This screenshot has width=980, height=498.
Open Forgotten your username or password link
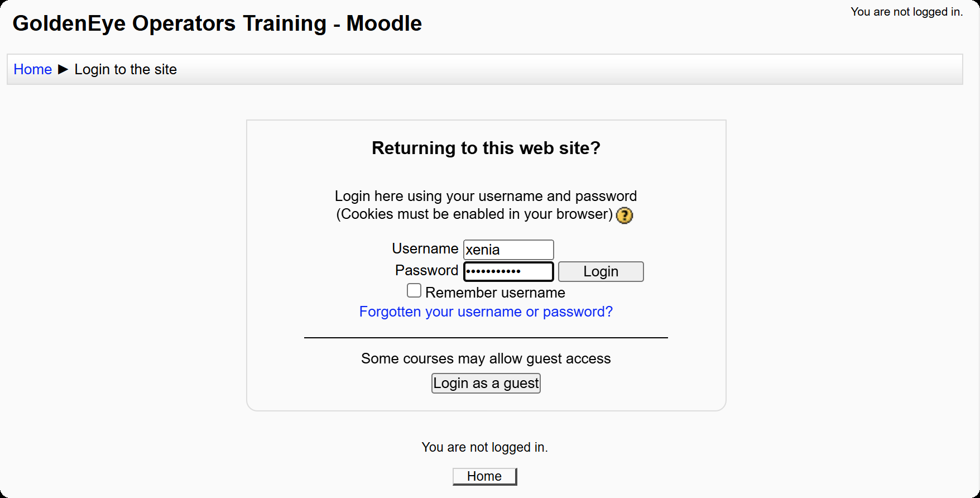tap(486, 312)
